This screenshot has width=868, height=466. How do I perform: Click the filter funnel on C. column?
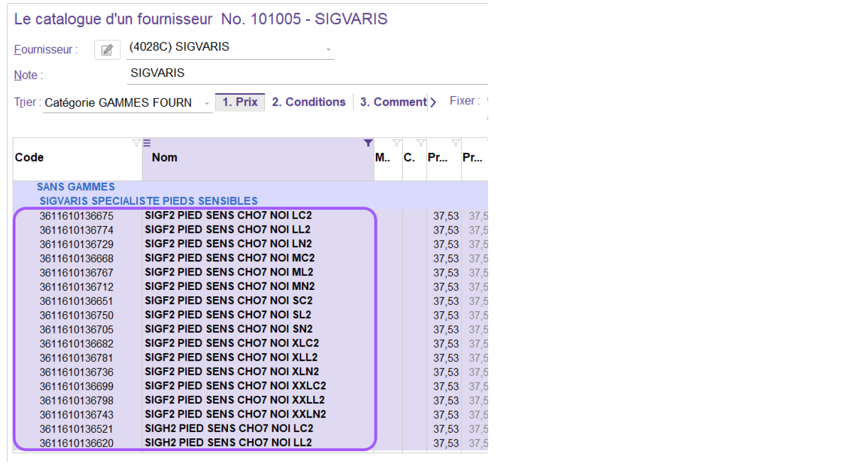(420, 143)
